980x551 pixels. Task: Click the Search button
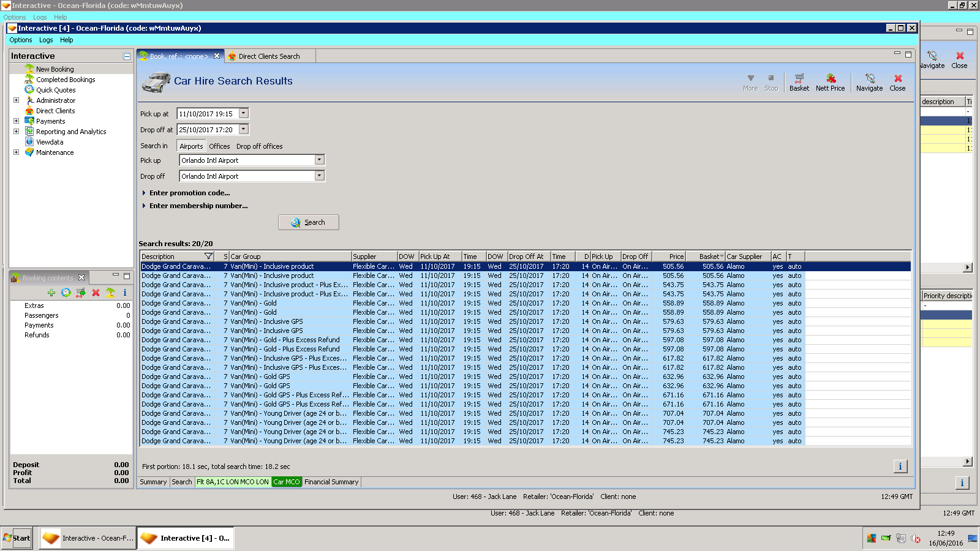click(x=309, y=222)
